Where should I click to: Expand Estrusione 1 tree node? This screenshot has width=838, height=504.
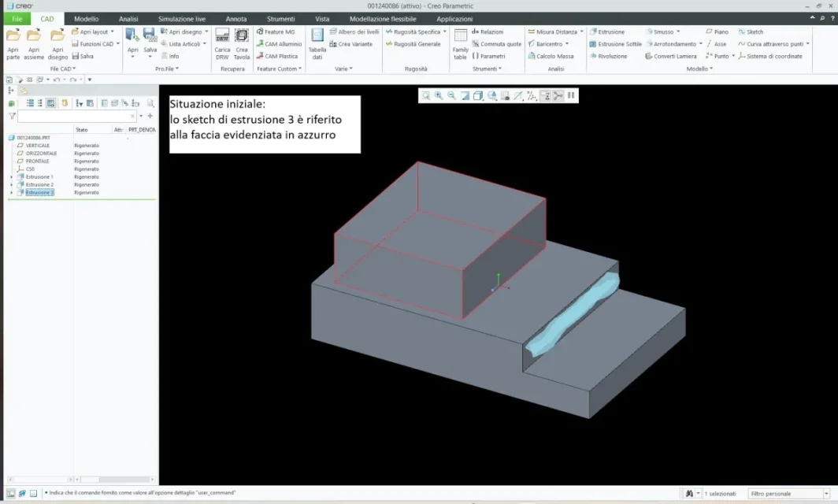click(x=11, y=177)
